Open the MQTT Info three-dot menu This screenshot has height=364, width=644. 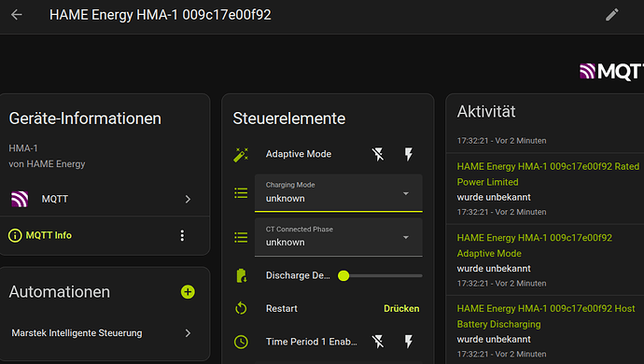click(182, 235)
